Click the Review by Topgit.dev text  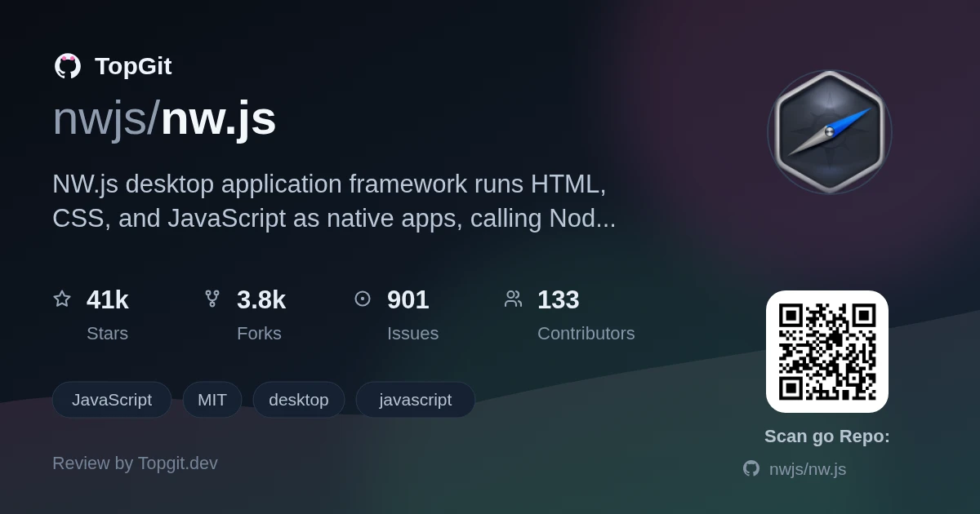(x=135, y=463)
